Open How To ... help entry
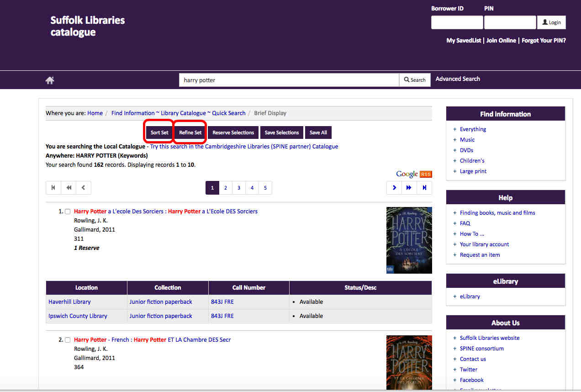Image resolution: width=581 pixels, height=392 pixels. click(x=472, y=234)
